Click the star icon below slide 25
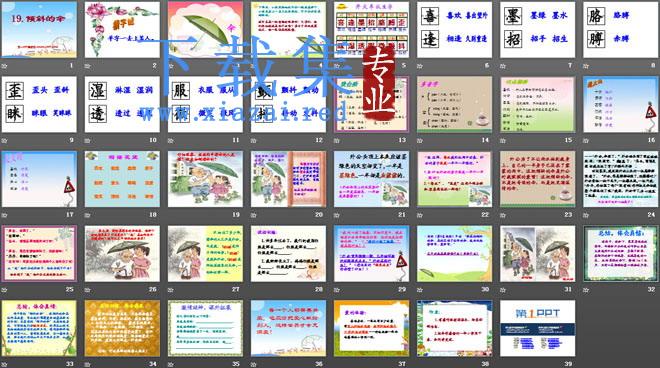The width and height of the screenshot is (660, 368). point(4,290)
